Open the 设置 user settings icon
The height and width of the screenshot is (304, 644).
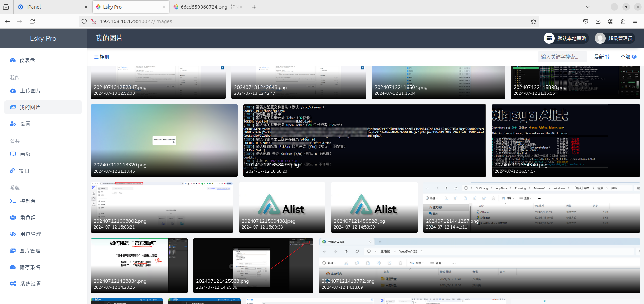13,124
